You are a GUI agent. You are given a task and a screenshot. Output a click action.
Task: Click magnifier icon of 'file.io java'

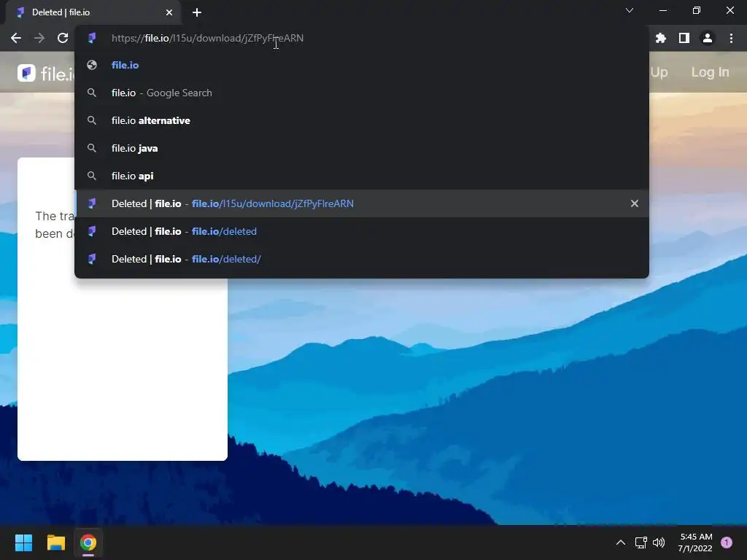[x=92, y=148]
